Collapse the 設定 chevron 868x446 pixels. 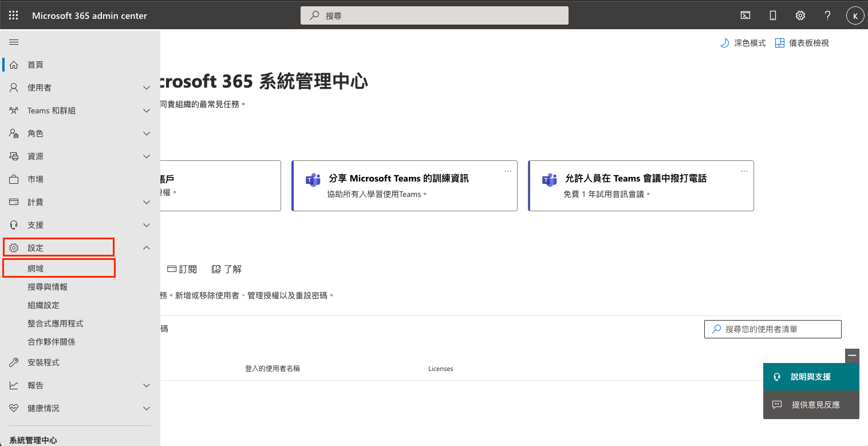(147, 248)
